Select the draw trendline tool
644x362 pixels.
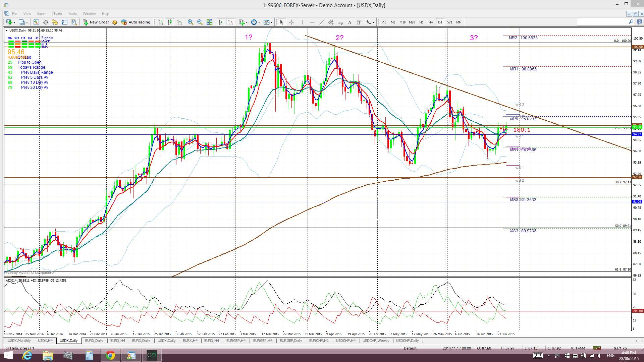[322, 22]
